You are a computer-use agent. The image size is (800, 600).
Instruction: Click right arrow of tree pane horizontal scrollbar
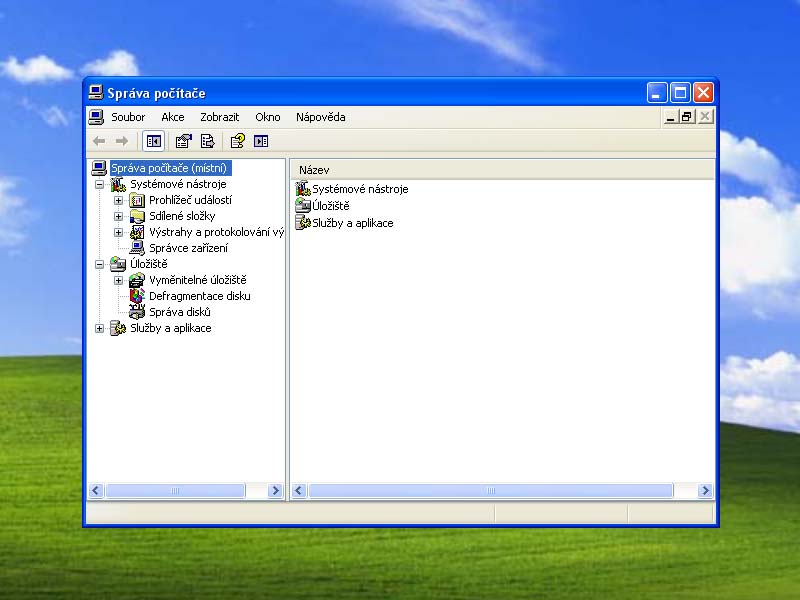276,491
